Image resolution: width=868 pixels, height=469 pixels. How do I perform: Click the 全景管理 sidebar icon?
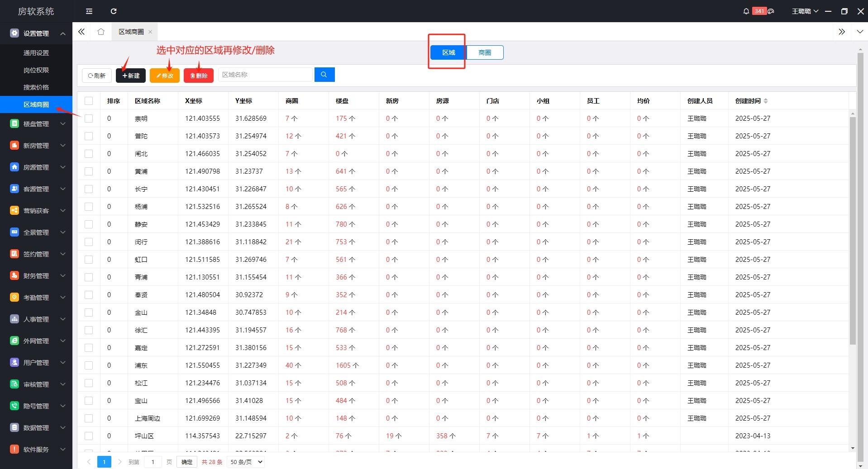click(14, 232)
